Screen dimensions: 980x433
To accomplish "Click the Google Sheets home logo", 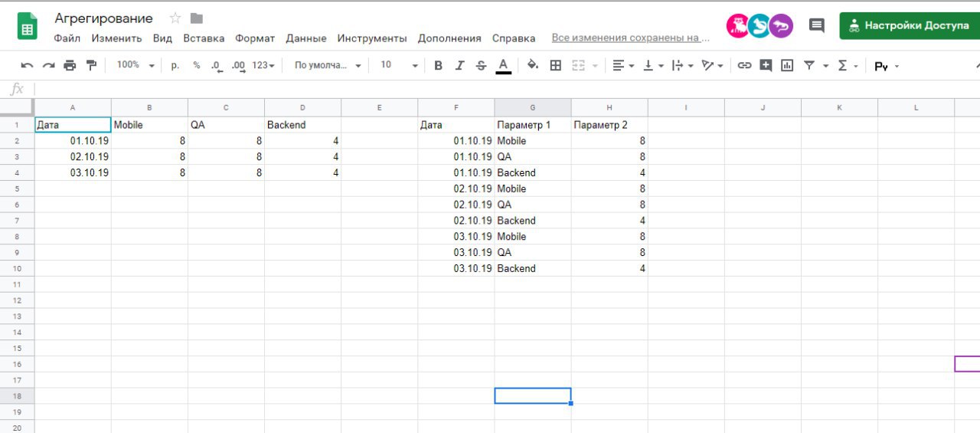I will click(x=28, y=26).
